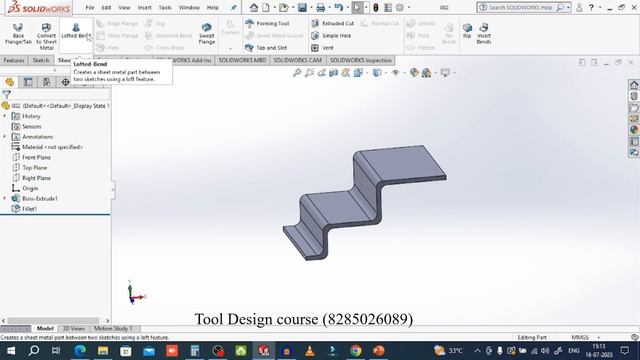Select the Extruded Cut tool

332,24
